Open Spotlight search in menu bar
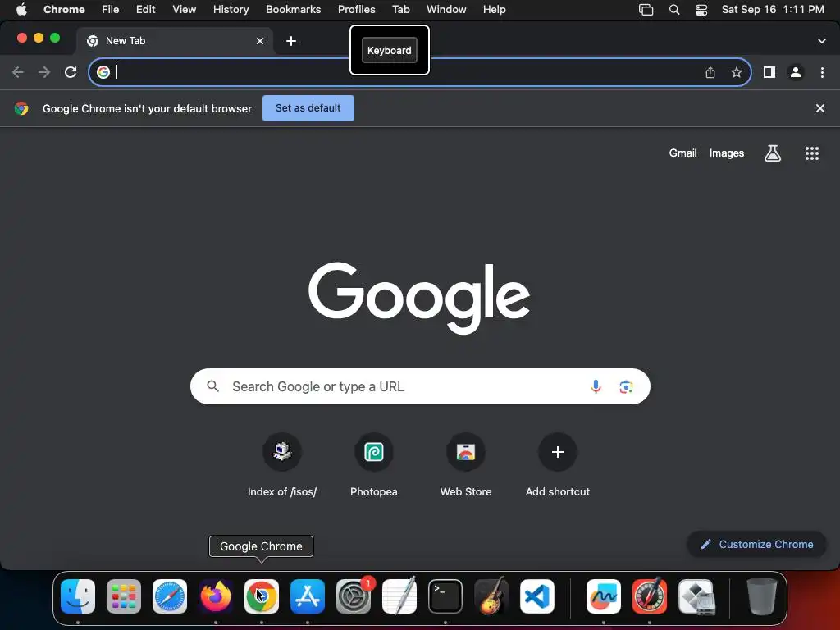Viewport: 840px width, 630px height. [x=674, y=10]
